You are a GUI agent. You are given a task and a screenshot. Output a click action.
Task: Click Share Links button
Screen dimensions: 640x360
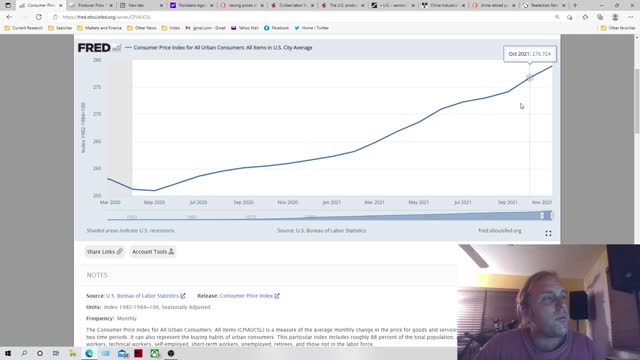[x=104, y=252]
